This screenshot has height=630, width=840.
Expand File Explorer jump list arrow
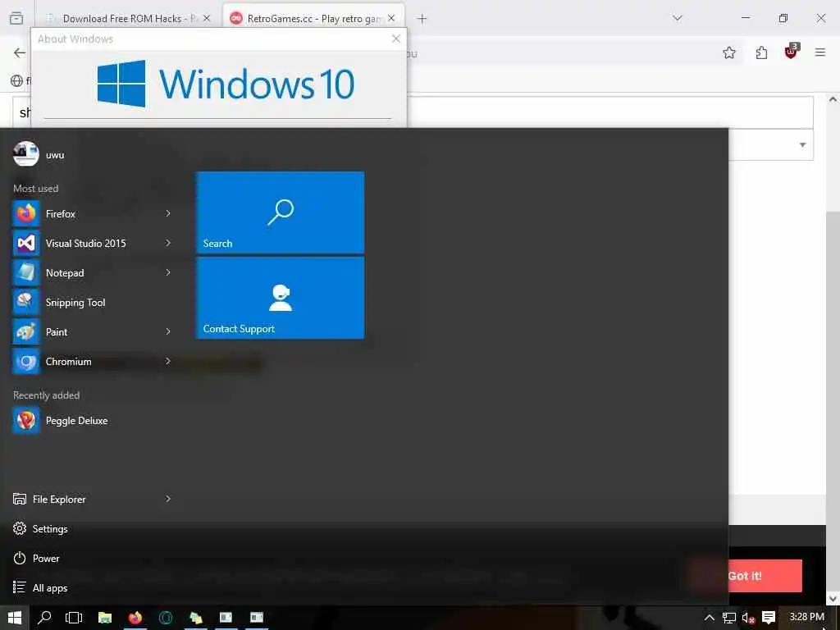coord(168,499)
